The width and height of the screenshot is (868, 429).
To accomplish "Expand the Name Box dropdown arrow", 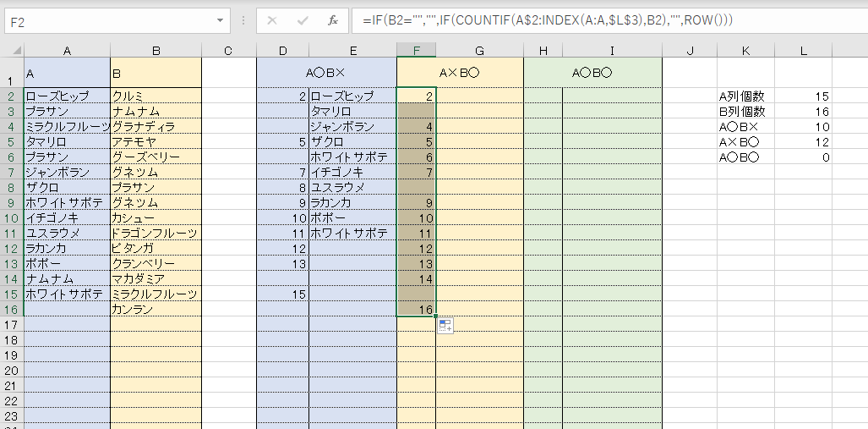I will [221, 20].
